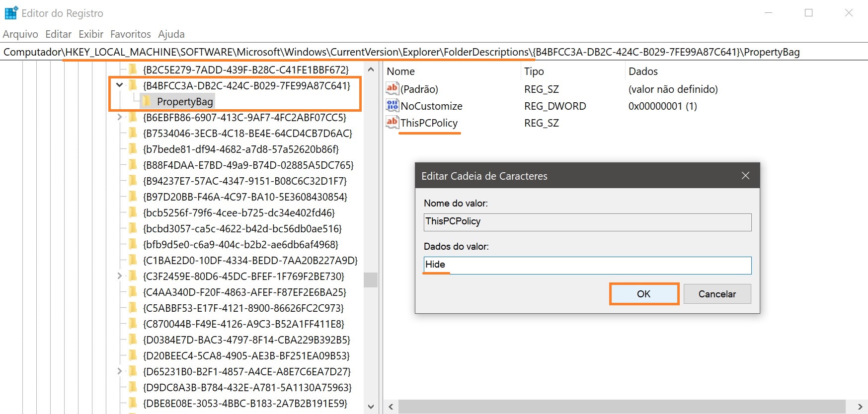Click folder icon of {B94237E7-57AC-4347-9151-B08C6C32D1F7}
The width and height of the screenshot is (868, 414).
(133, 181)
